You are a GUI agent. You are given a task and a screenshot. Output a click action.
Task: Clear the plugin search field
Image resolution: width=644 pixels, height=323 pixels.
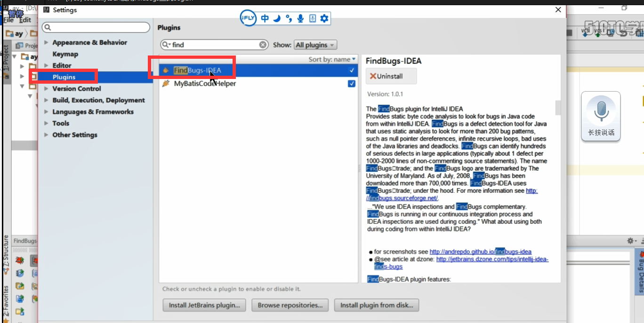(263, 45)
